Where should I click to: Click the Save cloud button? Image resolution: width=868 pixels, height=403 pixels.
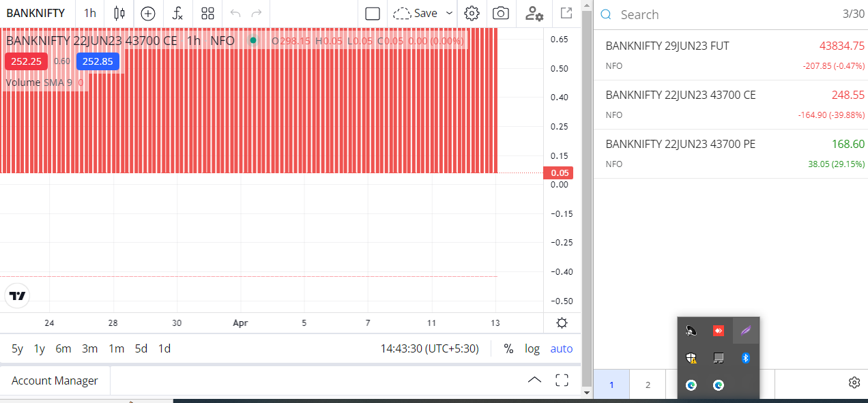[x=416, y=13]
